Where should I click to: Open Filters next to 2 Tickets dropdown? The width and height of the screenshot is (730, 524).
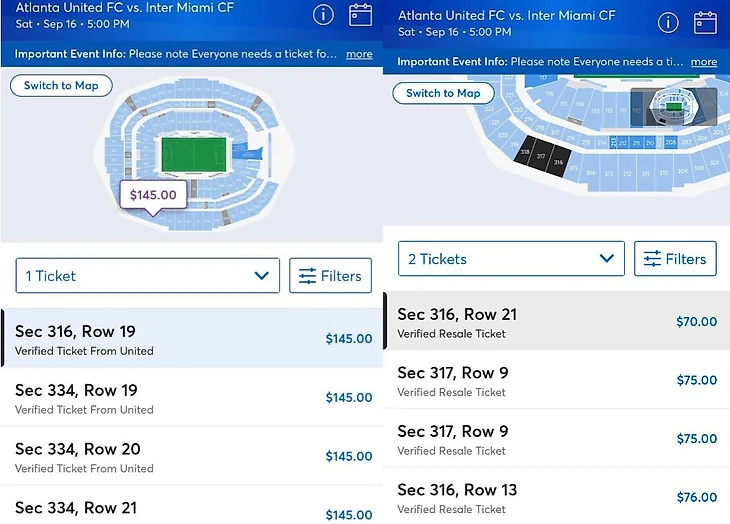675,259
